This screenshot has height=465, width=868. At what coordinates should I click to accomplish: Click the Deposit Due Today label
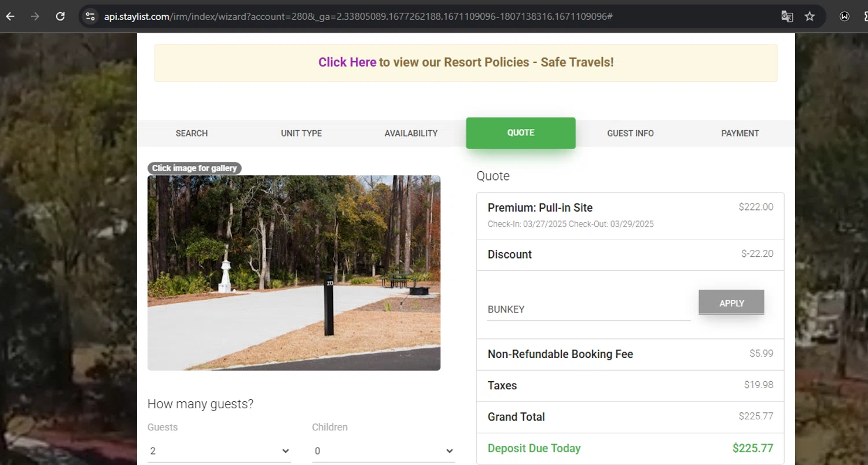tap(534, 448)
